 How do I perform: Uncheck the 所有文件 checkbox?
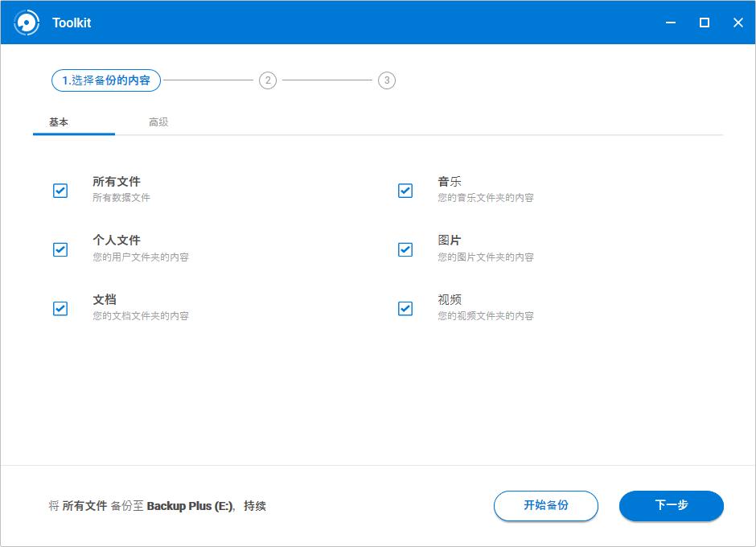60,191
